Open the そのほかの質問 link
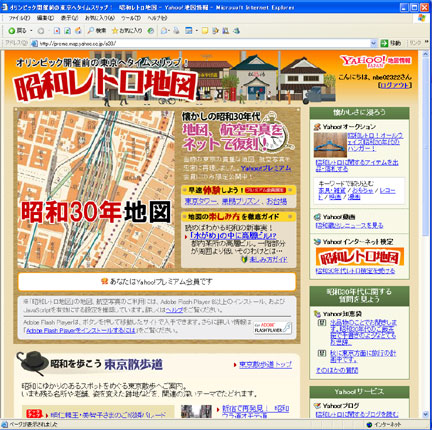This screenshot has height=430, width=432. pyautogui.click(x=337, y=370)
